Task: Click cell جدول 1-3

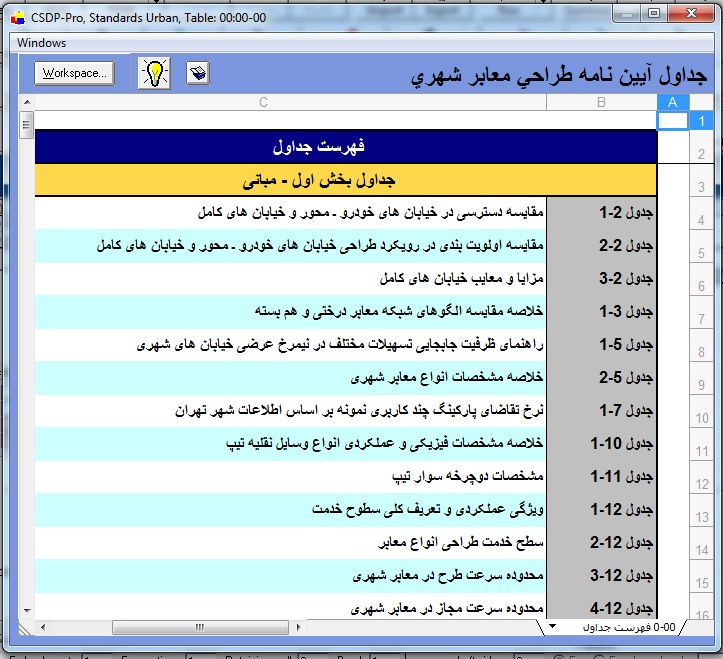Action: [x=602, y=312]
